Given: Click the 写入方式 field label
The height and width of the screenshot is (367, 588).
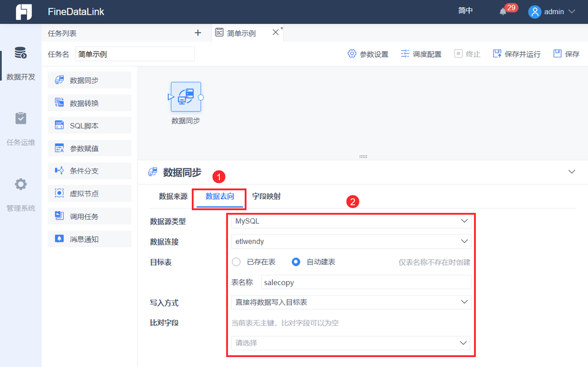Looking at the screenshot, I should point(164,303).
